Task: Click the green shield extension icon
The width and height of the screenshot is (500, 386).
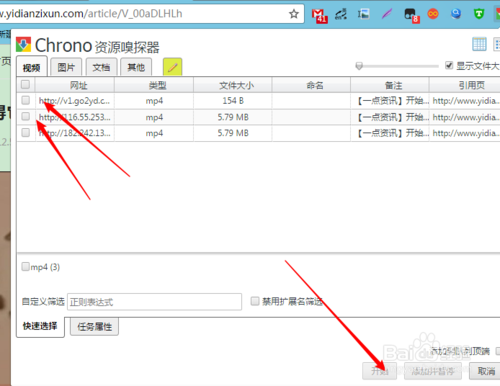Action: click(x=479, y=14)
